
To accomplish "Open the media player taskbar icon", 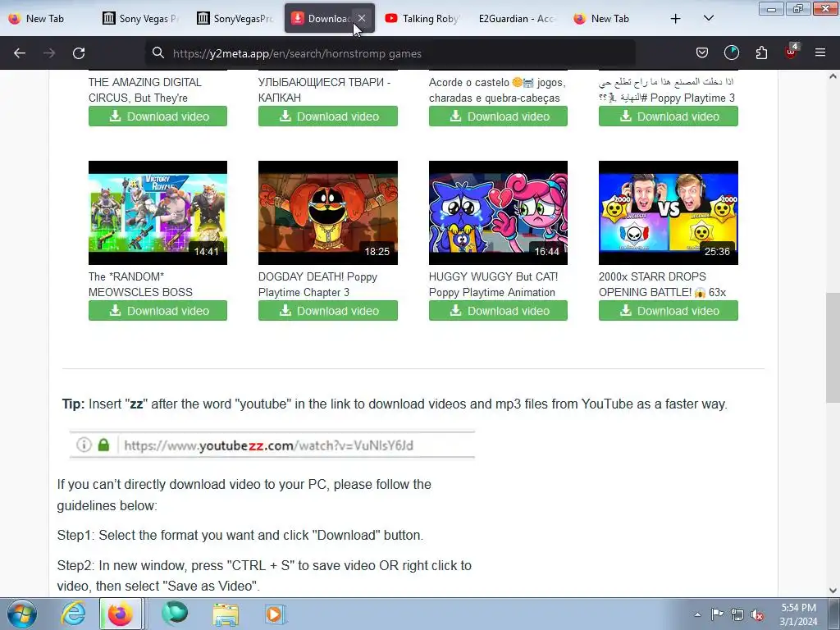I will tap(276, 614).
